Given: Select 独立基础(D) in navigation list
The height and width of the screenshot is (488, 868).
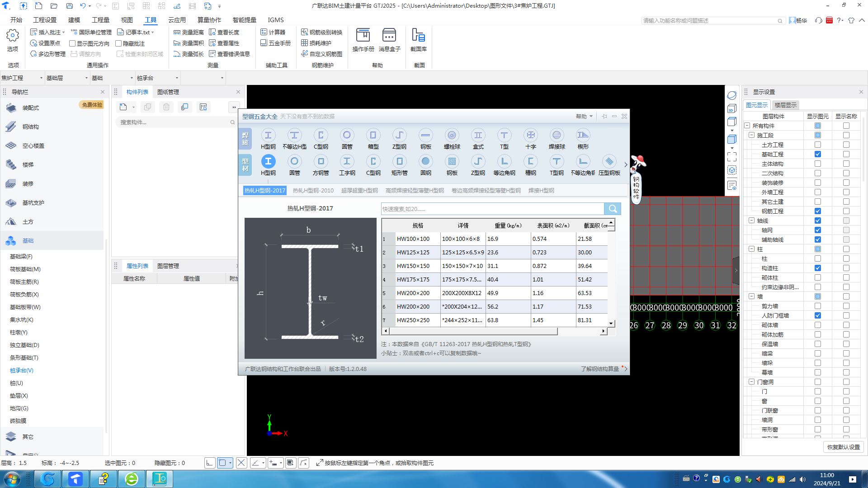Looking at the screenshot, I should point(24,345).
